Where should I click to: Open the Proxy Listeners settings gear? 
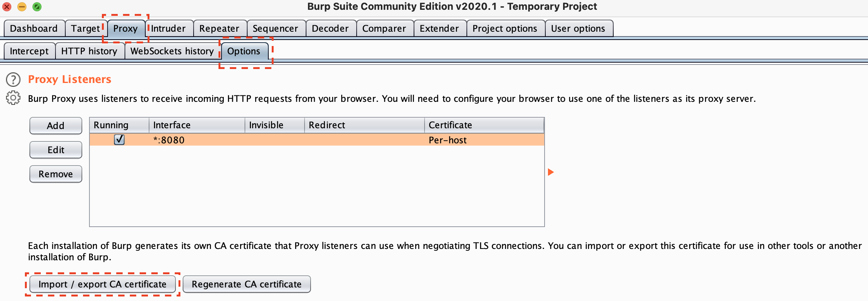13,98
